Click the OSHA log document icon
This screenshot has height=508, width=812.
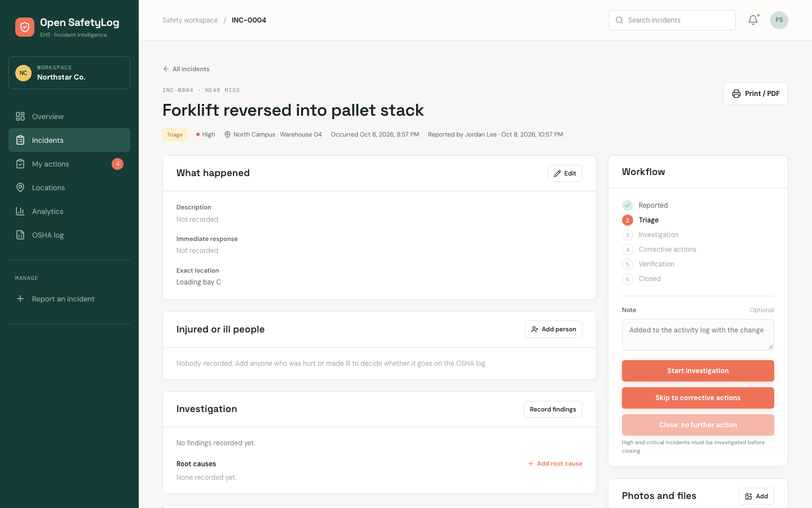click(x=20, y=235)
